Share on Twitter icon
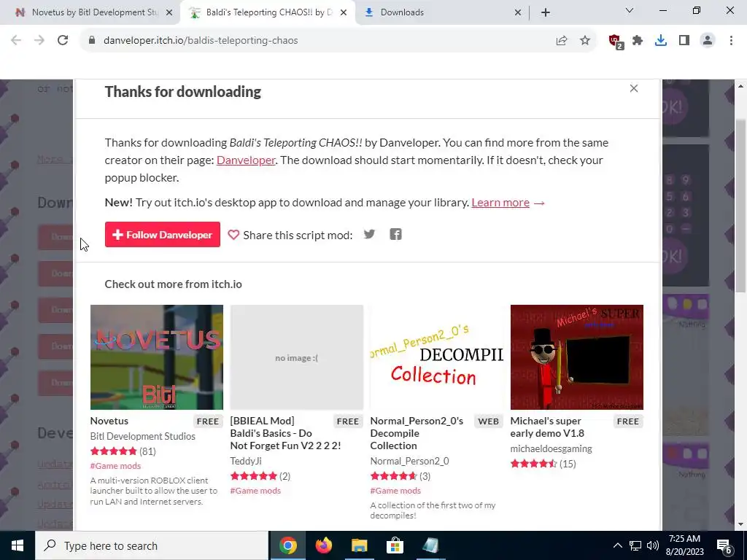This screenshot has width=747, height=560. pyautogui.click(x=369, y=234)
